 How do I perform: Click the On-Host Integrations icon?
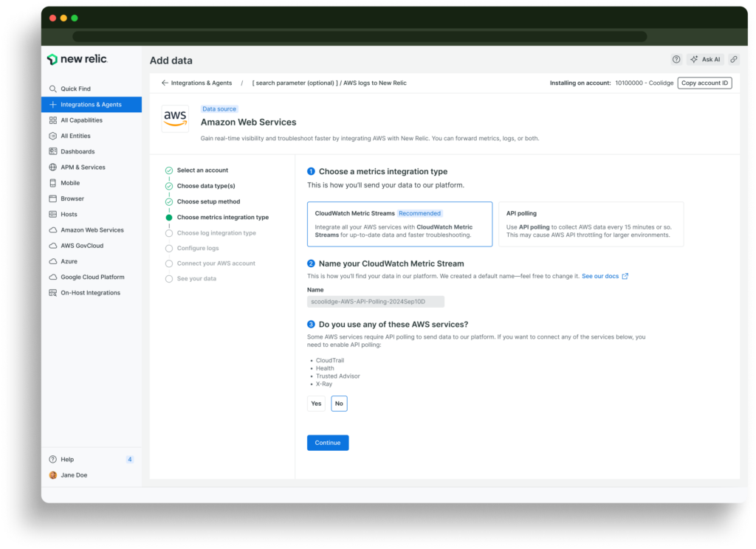point(53,292)
